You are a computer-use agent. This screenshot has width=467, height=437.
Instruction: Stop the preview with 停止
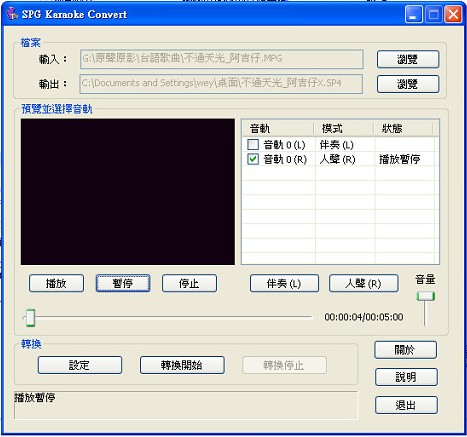tap(189, 283)
